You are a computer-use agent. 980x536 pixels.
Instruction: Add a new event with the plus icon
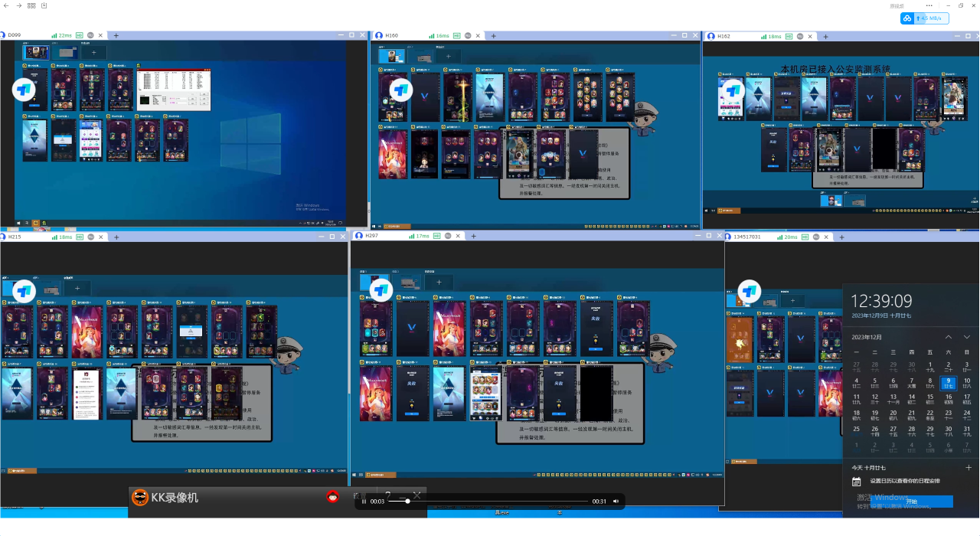[x=968, y=467]
